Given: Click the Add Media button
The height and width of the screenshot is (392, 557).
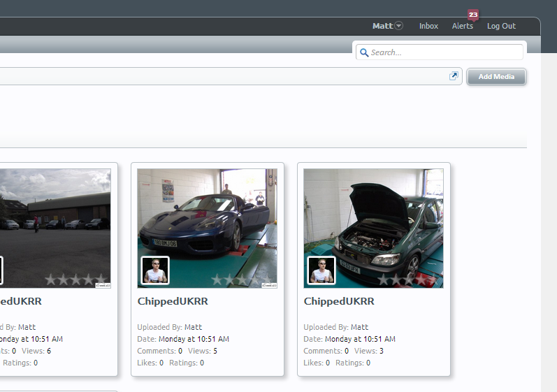Looking at the screenshot, I should tap(496, 77).
